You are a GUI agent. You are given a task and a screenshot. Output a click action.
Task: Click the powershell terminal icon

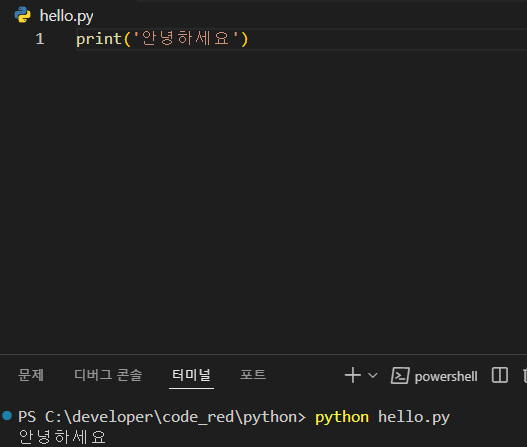400,375
